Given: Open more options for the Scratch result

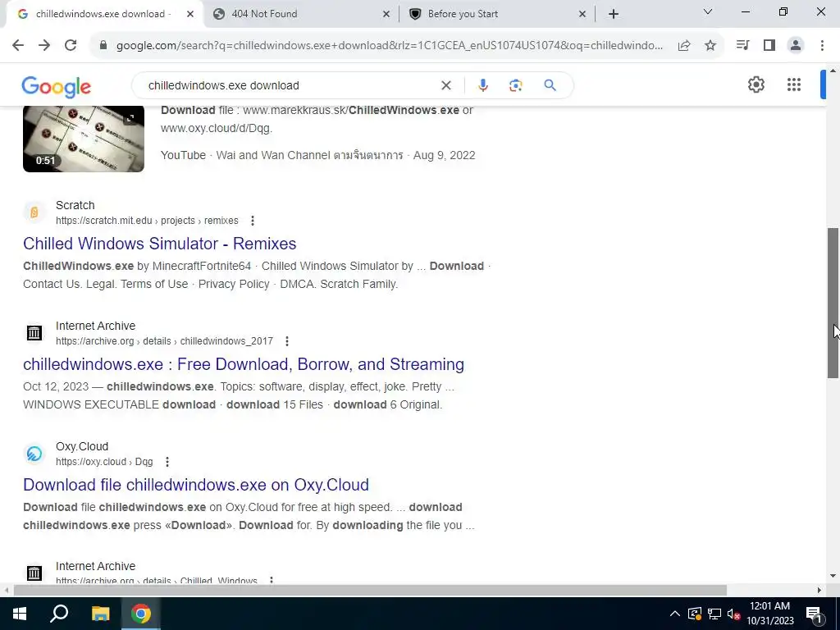Looking at the screenshot, I should pos(253,221).
